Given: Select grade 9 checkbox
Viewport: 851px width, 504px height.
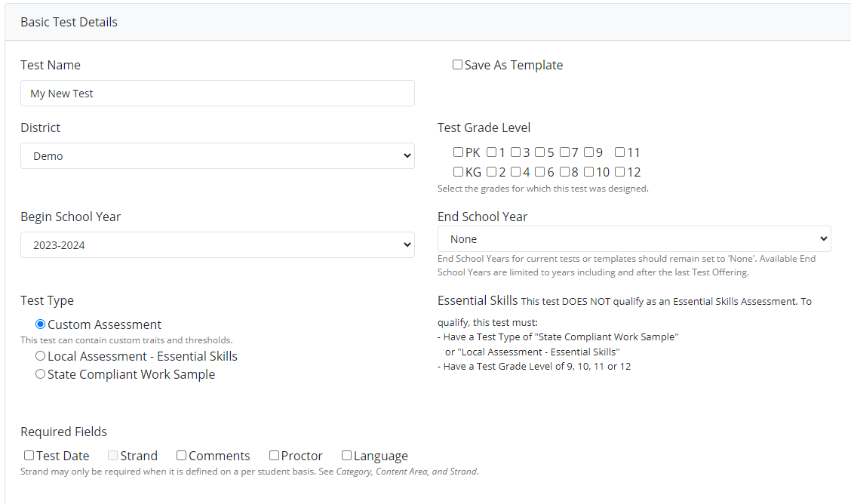Looking at the screenshot, I should 589,152.
